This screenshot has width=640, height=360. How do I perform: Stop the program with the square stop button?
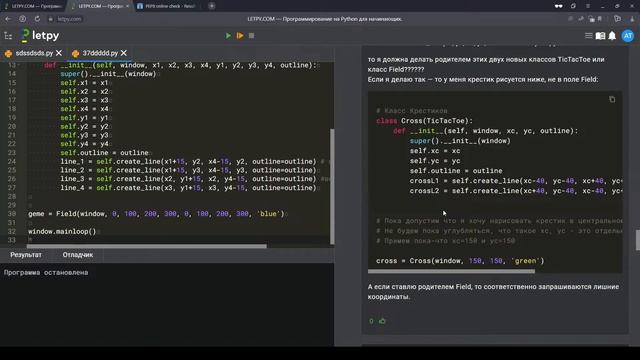point(251,36)
